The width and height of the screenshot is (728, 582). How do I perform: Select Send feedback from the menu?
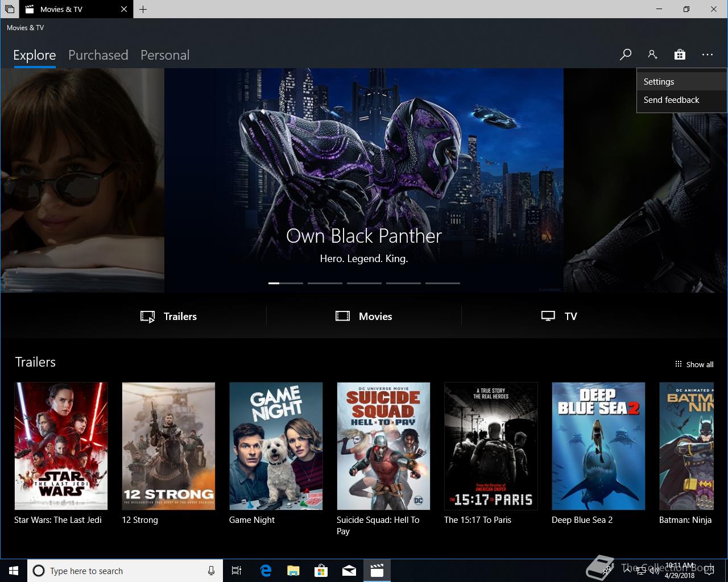(682, 99)
